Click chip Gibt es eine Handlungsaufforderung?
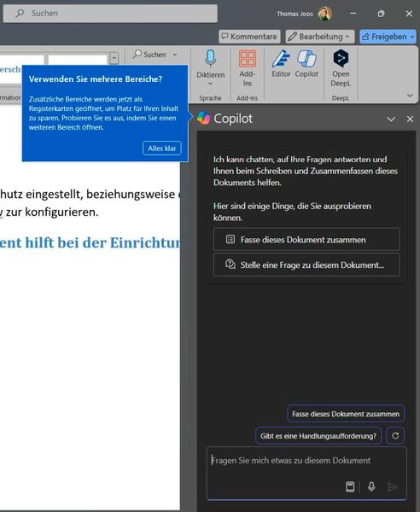 coord(318,436)
